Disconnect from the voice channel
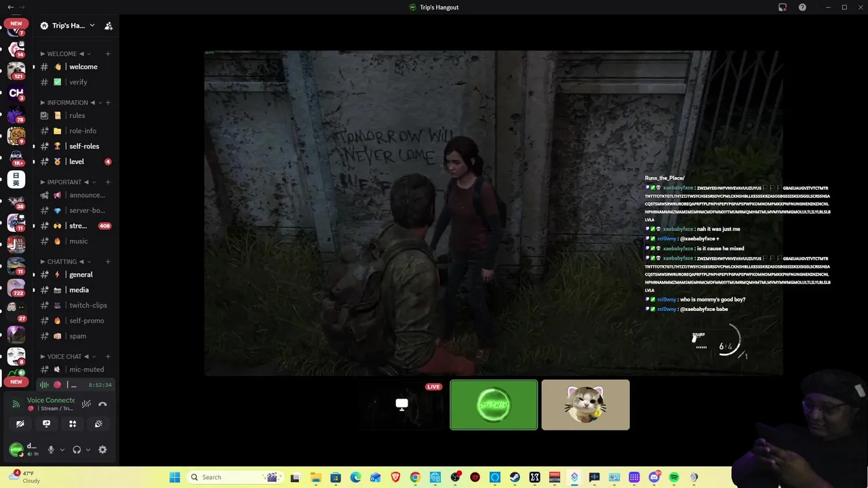 (x=102, y=404)
